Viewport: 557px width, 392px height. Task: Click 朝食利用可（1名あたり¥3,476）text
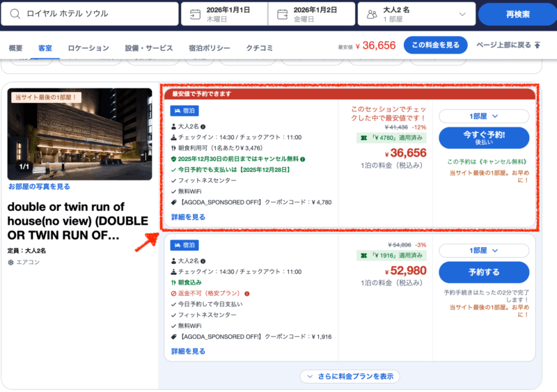tap(220, 148)
